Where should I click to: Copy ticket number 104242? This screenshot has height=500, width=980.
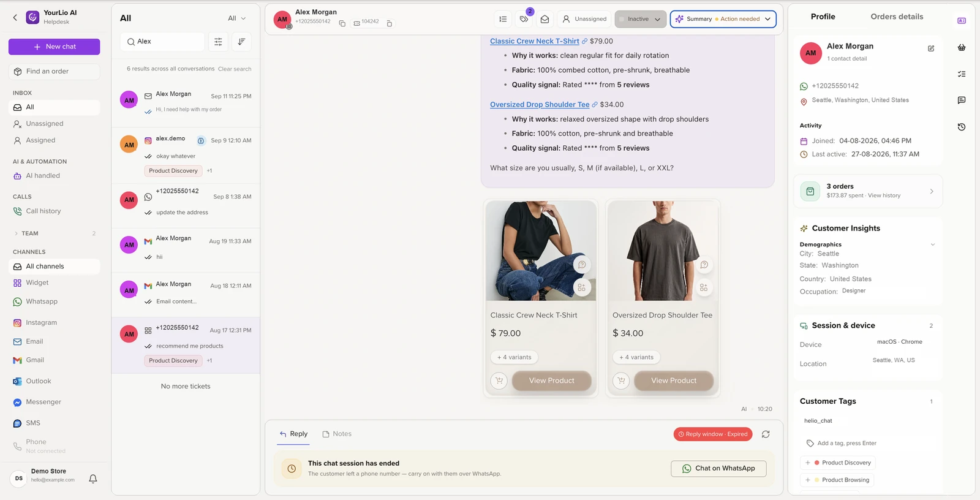pos(389,23)
